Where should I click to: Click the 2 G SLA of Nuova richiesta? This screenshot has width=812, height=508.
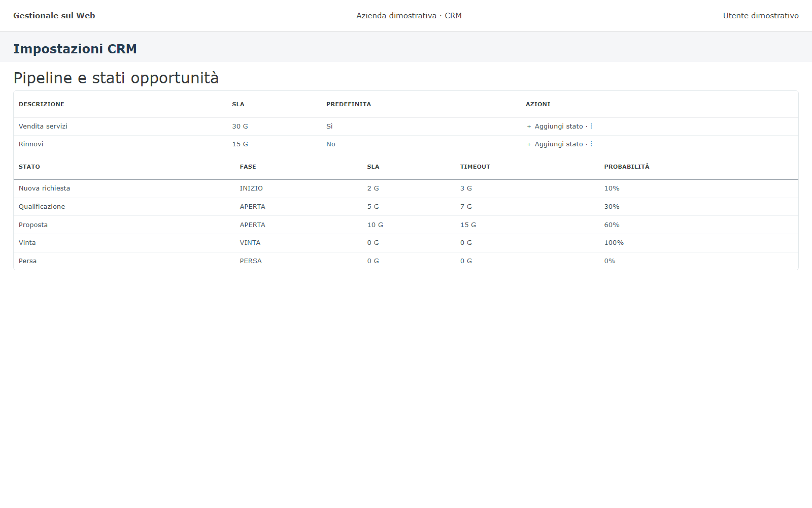(373, 188)
